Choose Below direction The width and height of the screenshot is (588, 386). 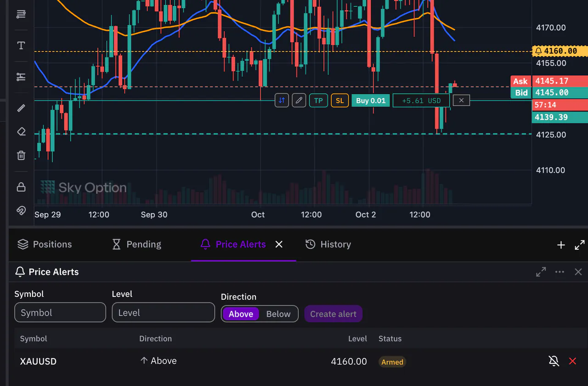(x=278, y=314)
